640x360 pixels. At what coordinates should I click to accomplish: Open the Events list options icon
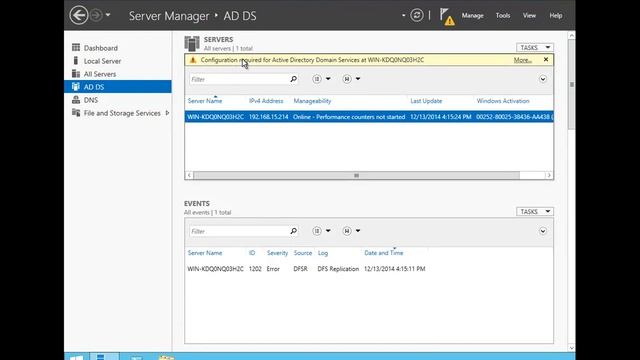click(x=317, y=231)
